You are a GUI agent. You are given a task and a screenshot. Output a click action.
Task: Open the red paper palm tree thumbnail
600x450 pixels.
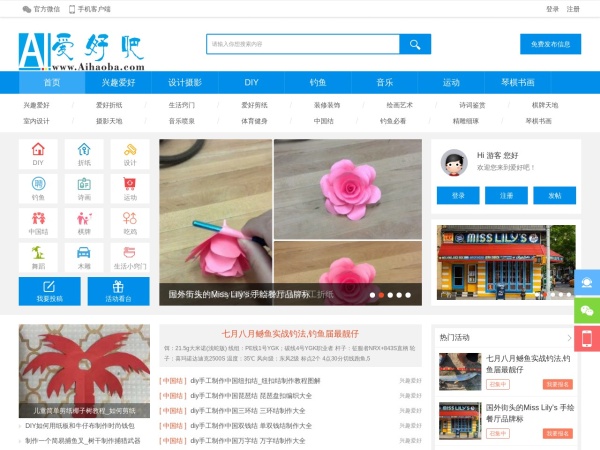point(84,371)
